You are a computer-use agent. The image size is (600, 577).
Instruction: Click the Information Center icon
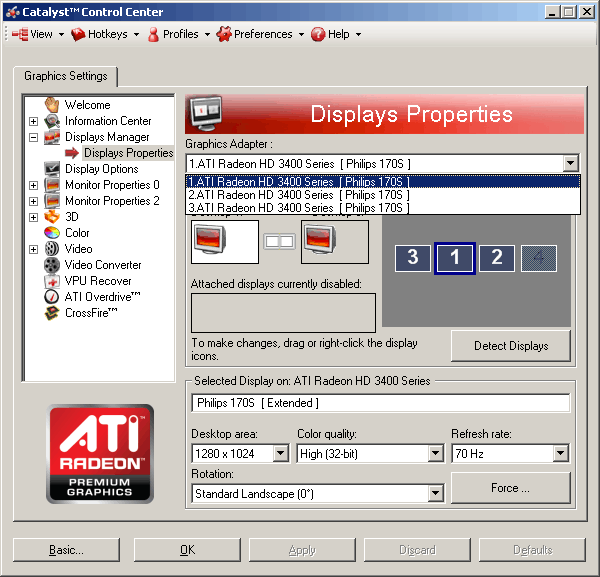[x=52, y=121]
